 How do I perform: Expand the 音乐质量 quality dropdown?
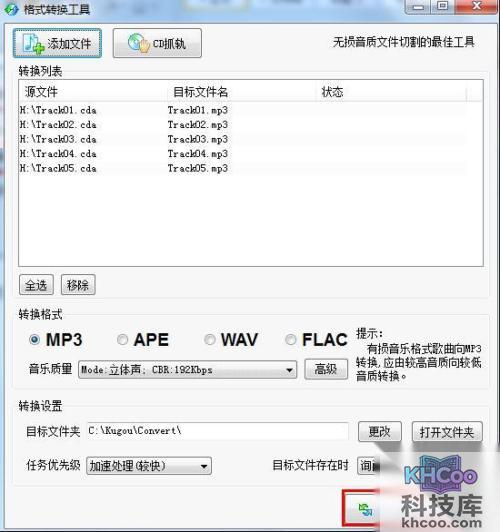pyautogui.click(x=187, y=369)
